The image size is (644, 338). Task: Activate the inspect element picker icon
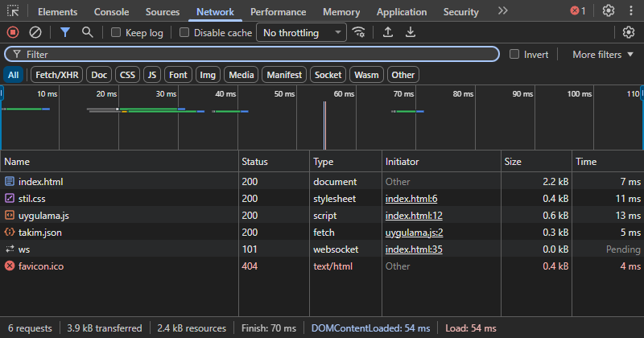point(13,11)
